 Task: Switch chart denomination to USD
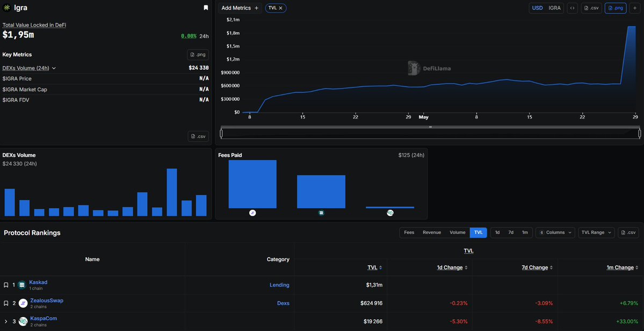(537, 8)
